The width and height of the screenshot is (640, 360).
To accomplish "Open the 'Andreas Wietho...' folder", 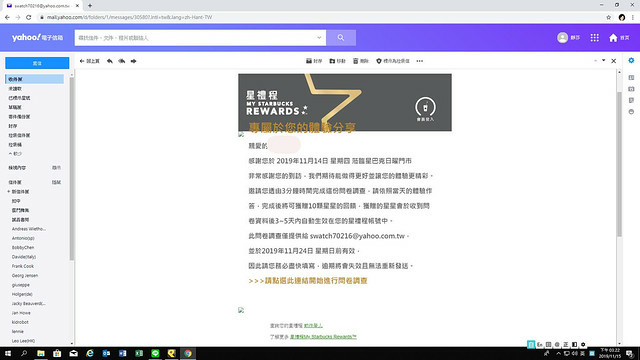I will point(29,229).
